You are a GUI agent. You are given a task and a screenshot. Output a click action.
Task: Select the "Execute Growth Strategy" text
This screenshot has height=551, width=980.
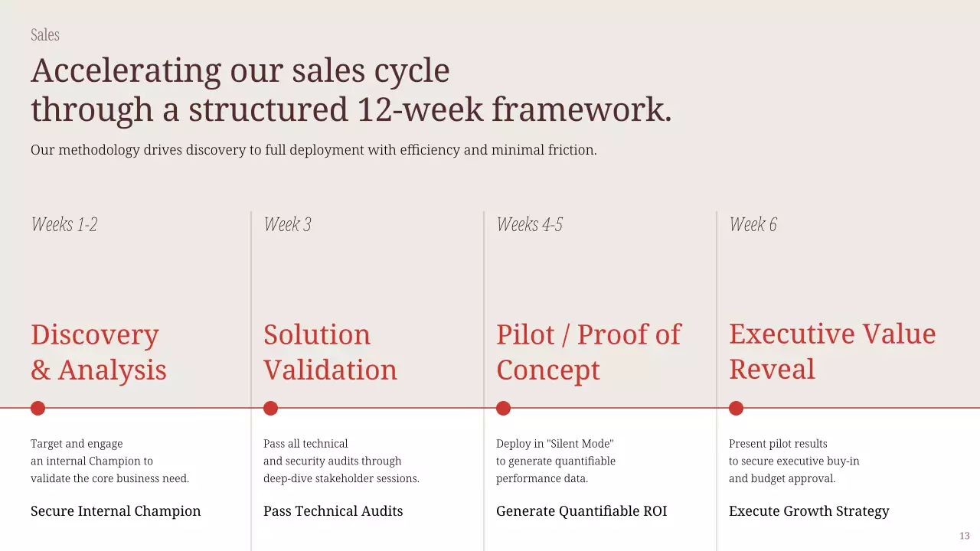[808, 511]
